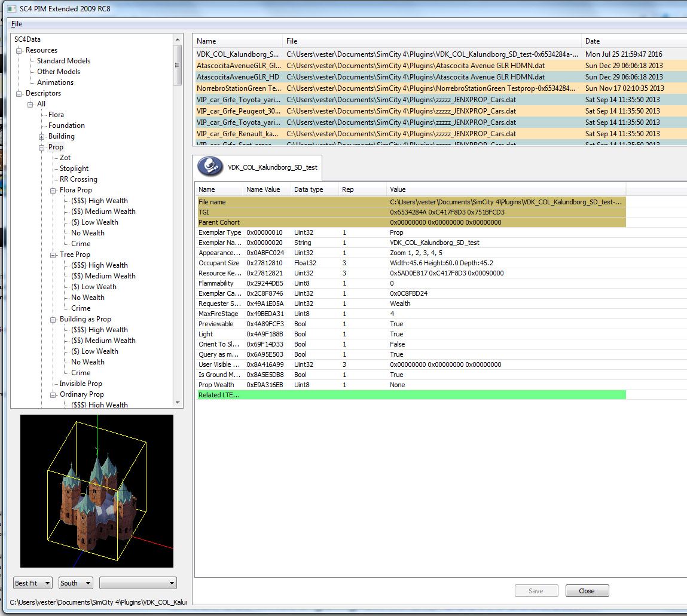Click the Is Ground M... property row
Image resolution: width=687 pixels, height=616 pixels.
click(411, 375)
